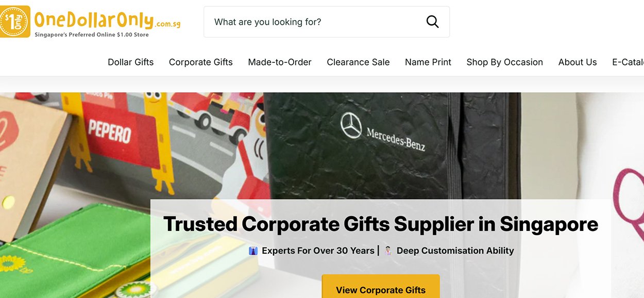Open the OneDollarOnly.com.sg wordmark home link
This screenshot has height=298, width=644.
click(107, 21)
